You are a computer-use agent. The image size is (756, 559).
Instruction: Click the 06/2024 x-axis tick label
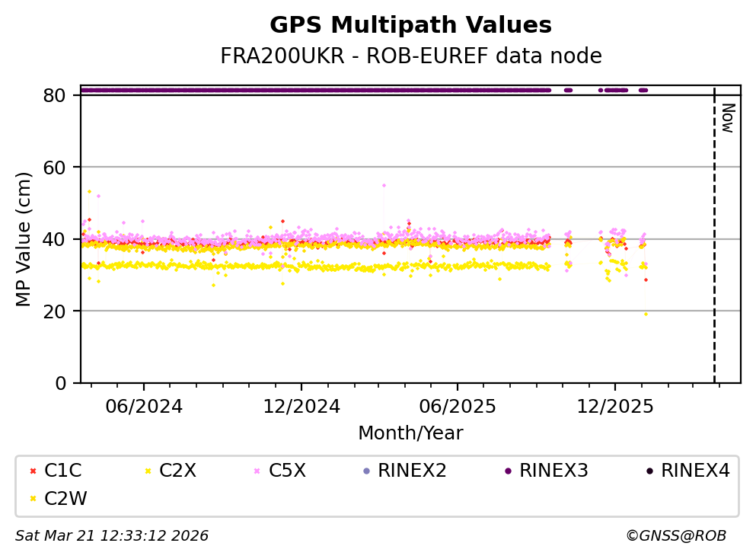coord(144,407)
